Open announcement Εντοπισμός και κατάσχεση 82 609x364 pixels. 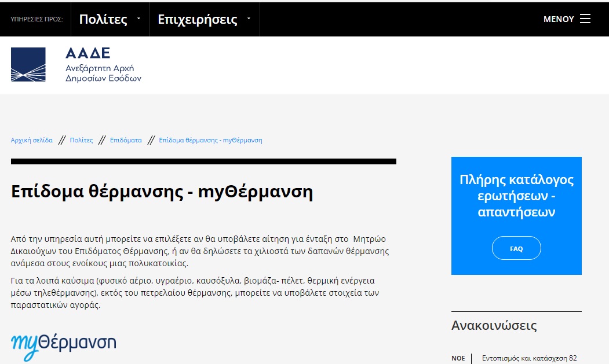530,358
